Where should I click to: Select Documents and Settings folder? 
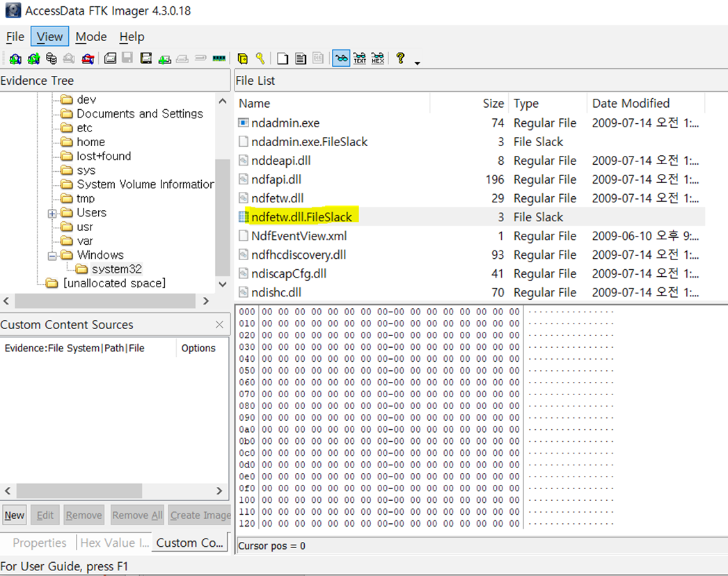point(140,113)
